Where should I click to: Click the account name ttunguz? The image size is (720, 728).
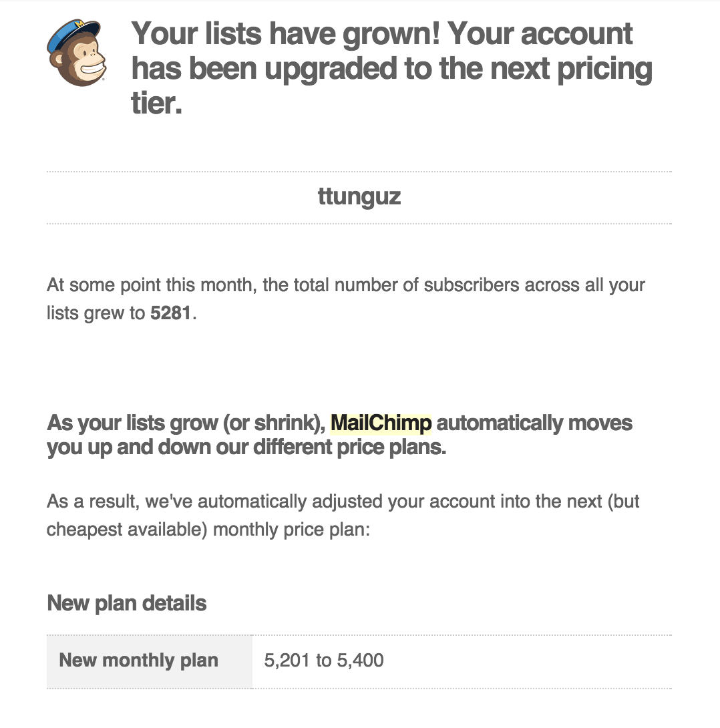click(x=359, y=196)
